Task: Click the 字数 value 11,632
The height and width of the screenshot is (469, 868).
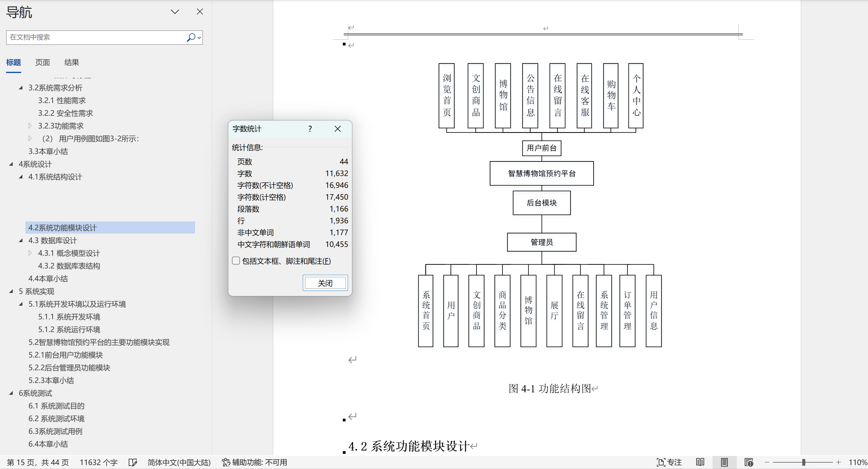Action: coord(336,173)
